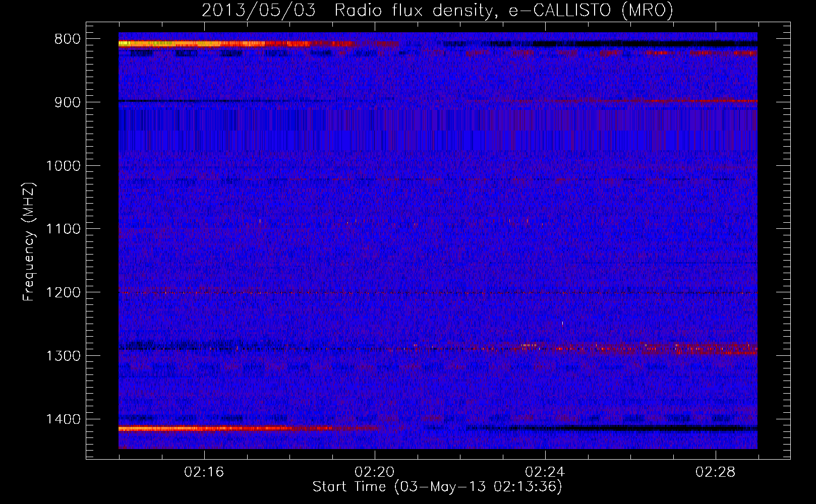Click the 02:24 time axis label
The image size is (816, 504).
click(545, 472)
